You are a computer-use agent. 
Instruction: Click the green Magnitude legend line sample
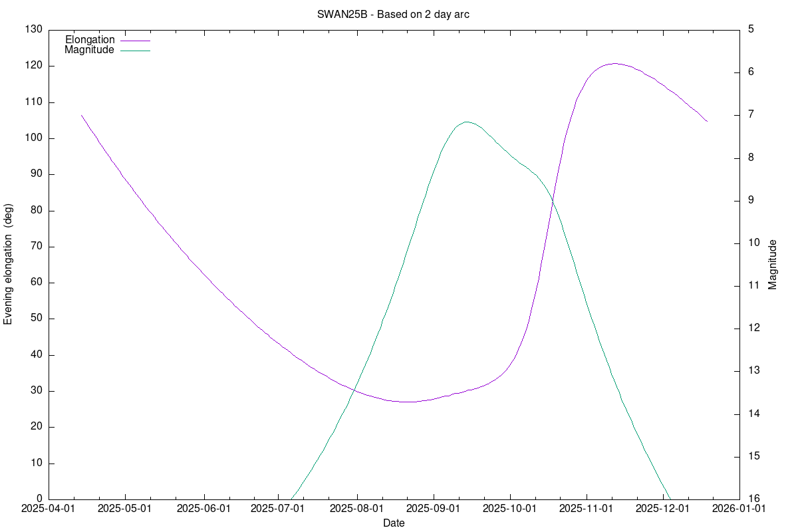135,50
